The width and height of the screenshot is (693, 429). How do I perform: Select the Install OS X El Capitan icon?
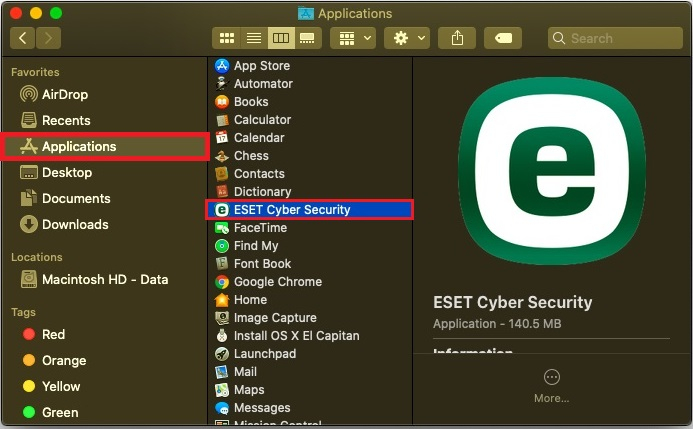coord(222,336)
